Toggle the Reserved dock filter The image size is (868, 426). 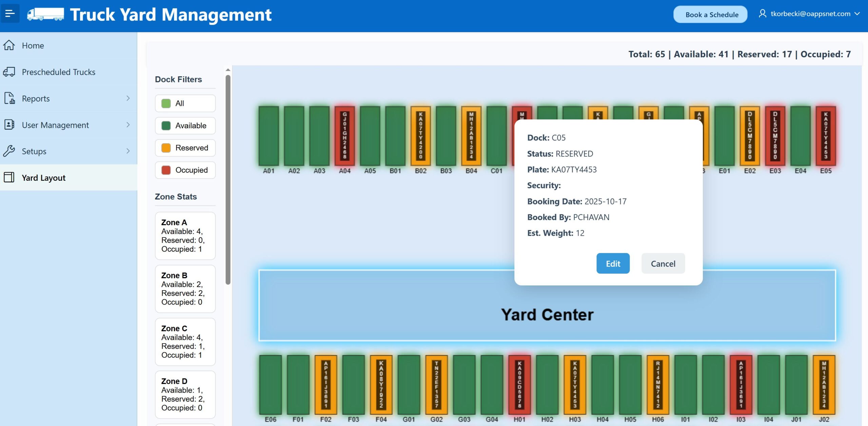coord(185,148)
